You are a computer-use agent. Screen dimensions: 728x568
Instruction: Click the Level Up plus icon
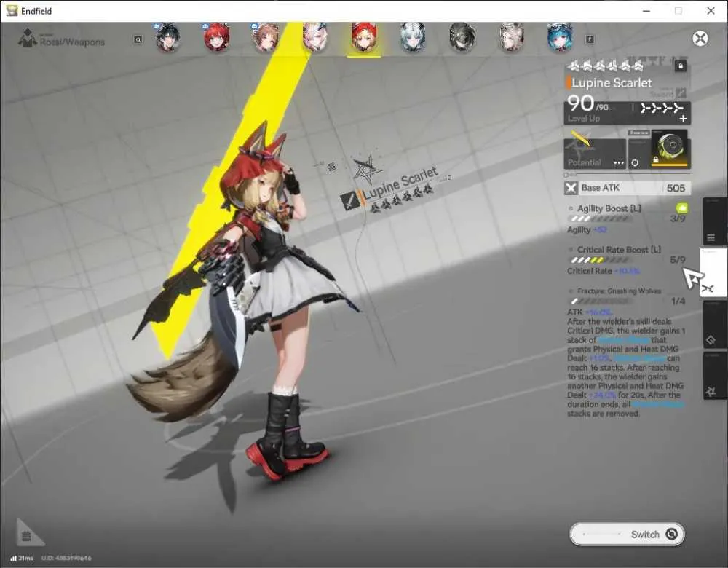click(x=683, y=119)
